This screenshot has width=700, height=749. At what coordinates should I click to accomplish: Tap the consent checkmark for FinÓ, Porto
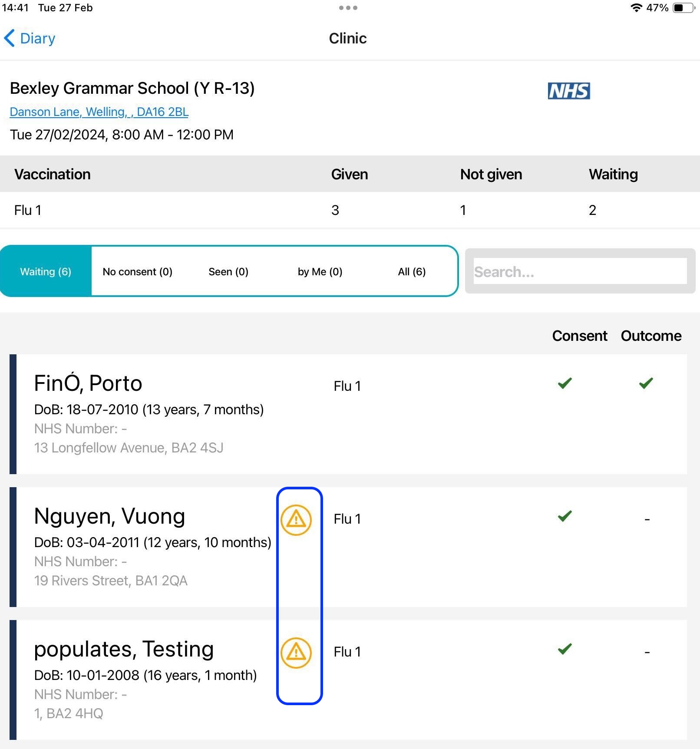[565, 383]
